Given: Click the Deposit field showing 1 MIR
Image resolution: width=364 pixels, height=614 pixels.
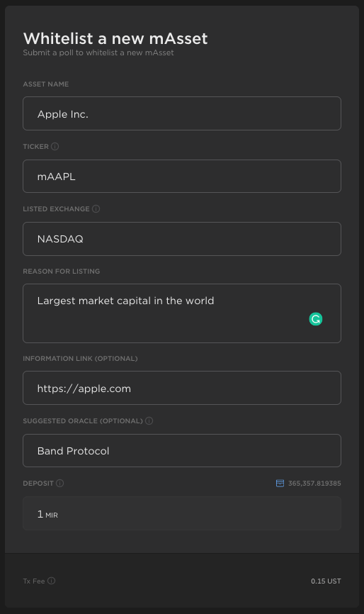Looking at the screenshot, I should point(182,513).
